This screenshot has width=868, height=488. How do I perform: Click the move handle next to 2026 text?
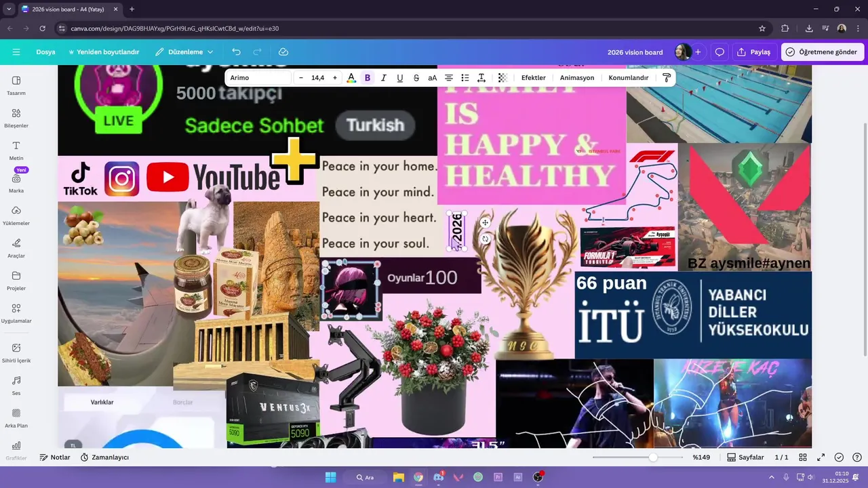tap(485, 222)
